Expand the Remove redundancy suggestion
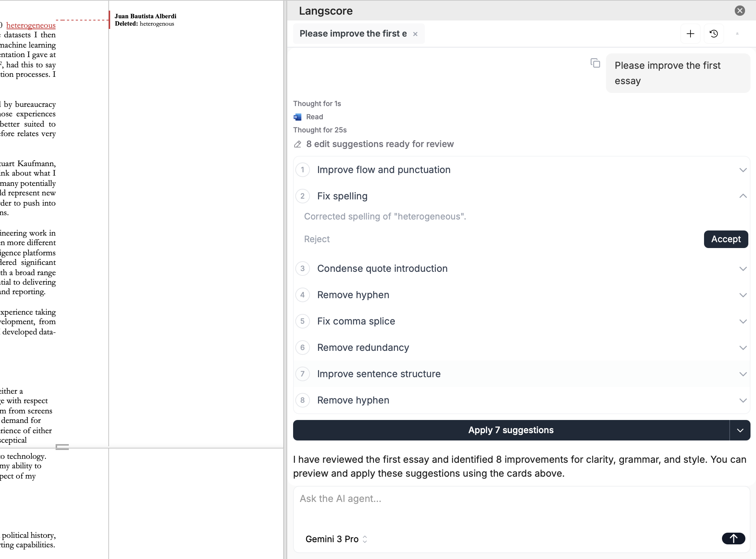 pos(743,347)
